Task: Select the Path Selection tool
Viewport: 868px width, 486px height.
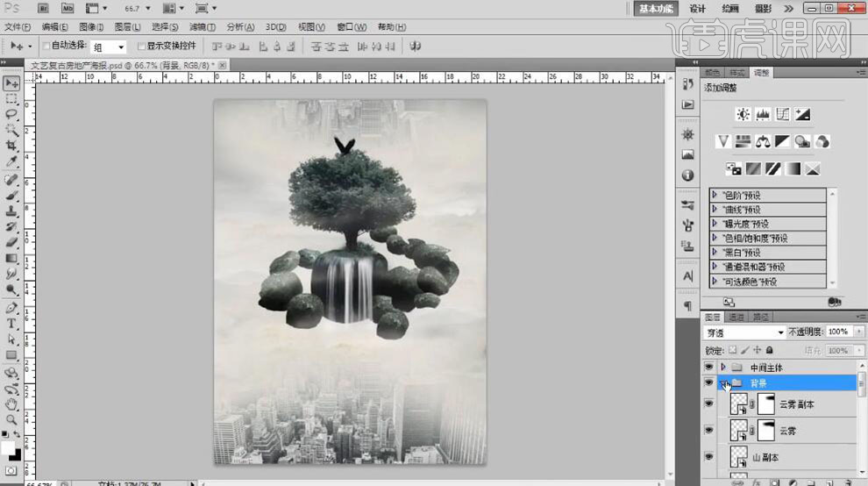Action: point(11,339)
